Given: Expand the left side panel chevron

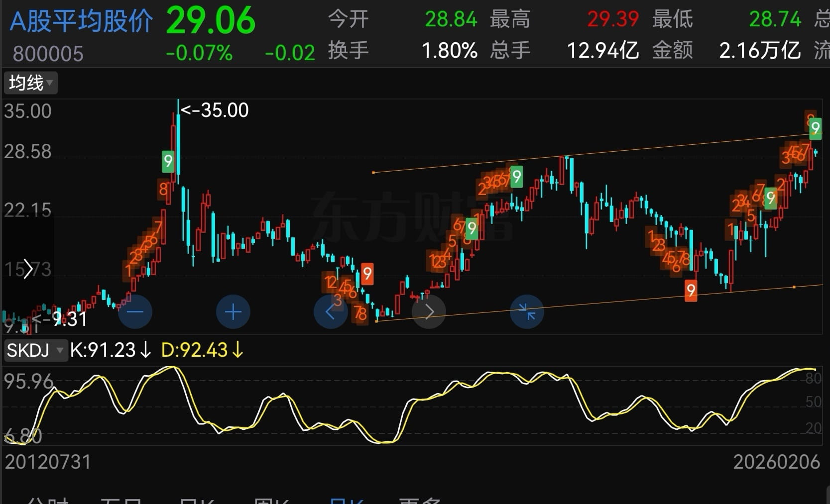Looking at the screenshot, I should pos(27,269).
